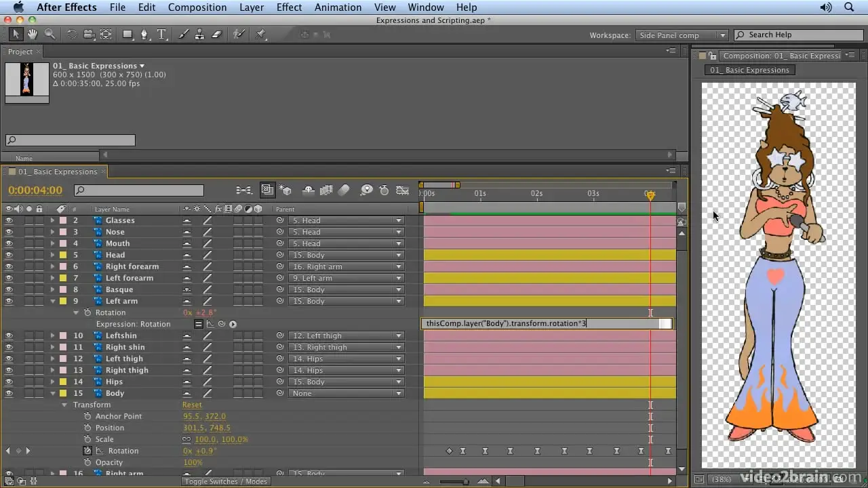Collapse the Body layer twirl arrow
The image size is (868, 488).
click(x=52, y=393)
